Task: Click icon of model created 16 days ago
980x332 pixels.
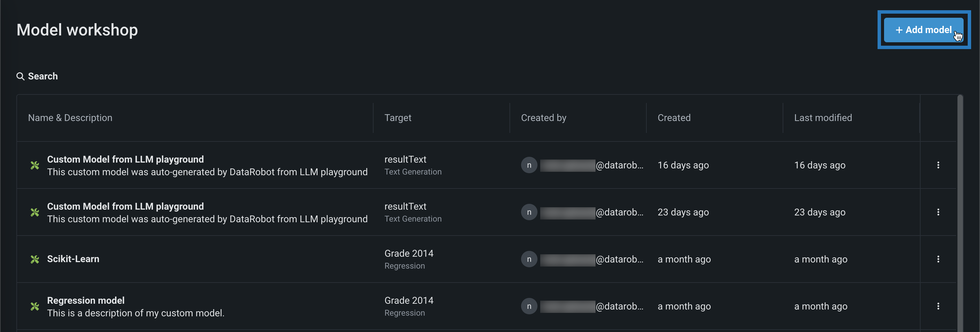Action: tap(34, 165)
